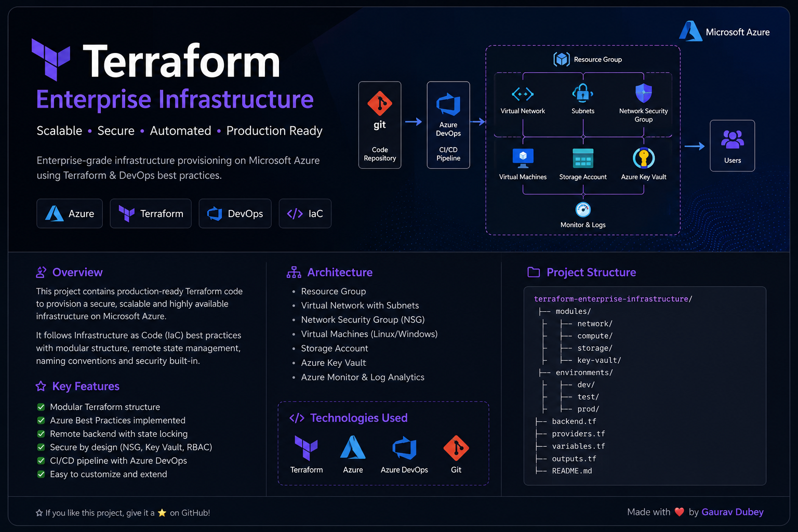The image size is (798, 532).
Task: Click the red heart icon in the footer
Action: (679, 512)
